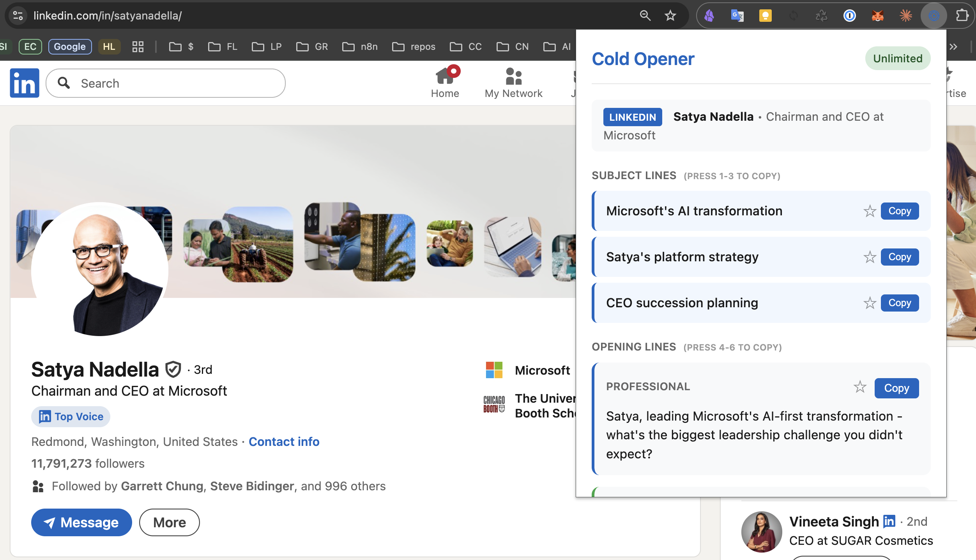Open the Google Translate extension
This screenshot has width=976, height=560.
737,16
